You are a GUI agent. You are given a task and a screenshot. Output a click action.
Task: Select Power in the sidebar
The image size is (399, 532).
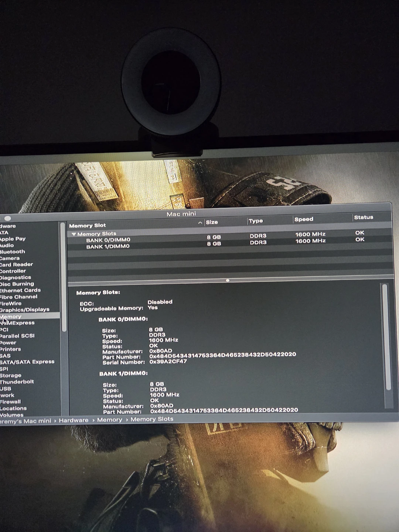[x=8, y=342]
